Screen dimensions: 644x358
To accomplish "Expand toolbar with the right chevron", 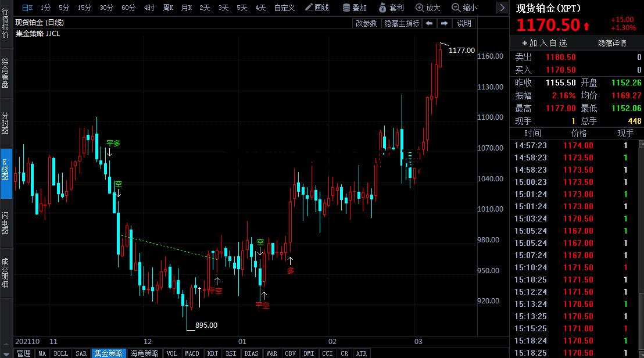I will tap(502, 8).
